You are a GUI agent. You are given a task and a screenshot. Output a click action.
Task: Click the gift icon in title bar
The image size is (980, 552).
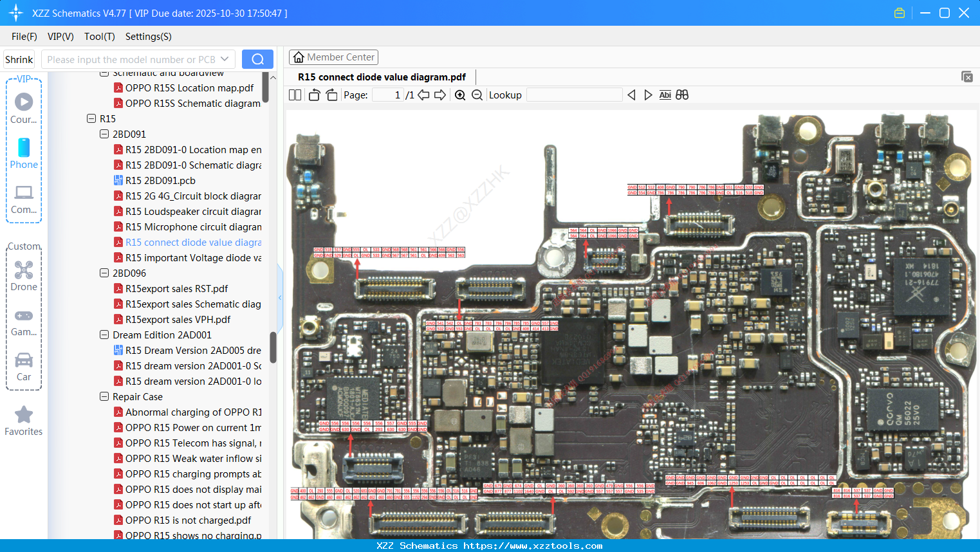[x=900, y=13]
